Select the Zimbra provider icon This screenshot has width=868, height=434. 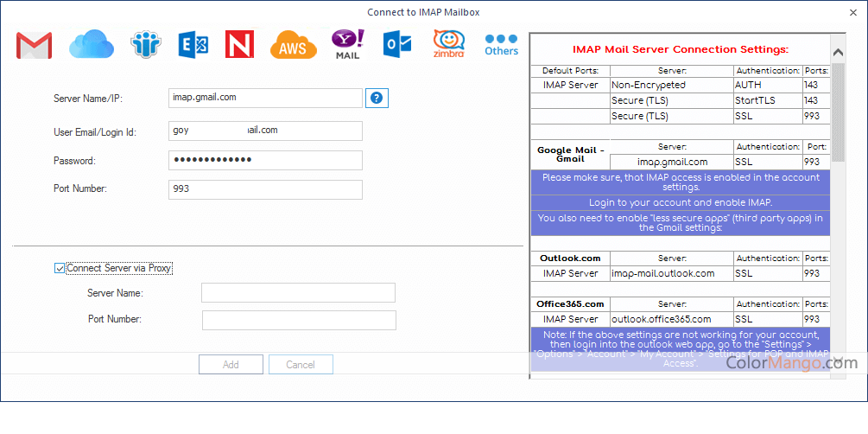(448, 44)
